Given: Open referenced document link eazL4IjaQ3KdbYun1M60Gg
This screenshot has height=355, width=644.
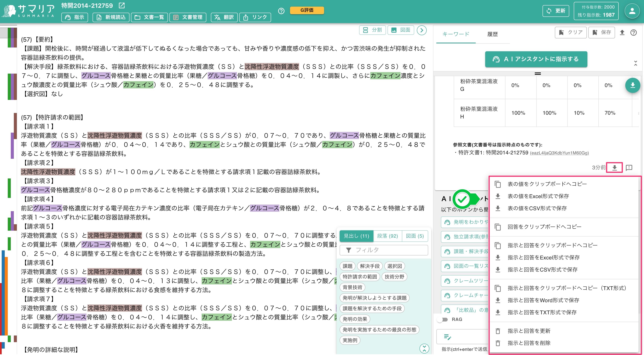Looking at the screenshot, I should tap(559, 153).
